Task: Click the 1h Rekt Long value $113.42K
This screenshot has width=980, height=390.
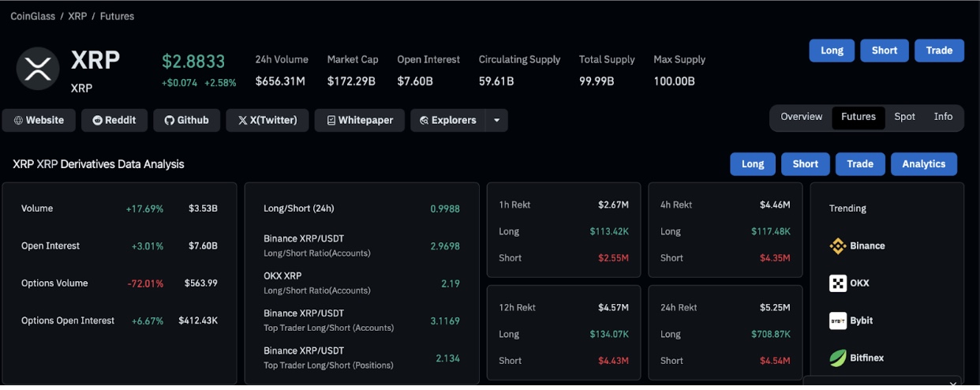Action: tap(609, 231)
